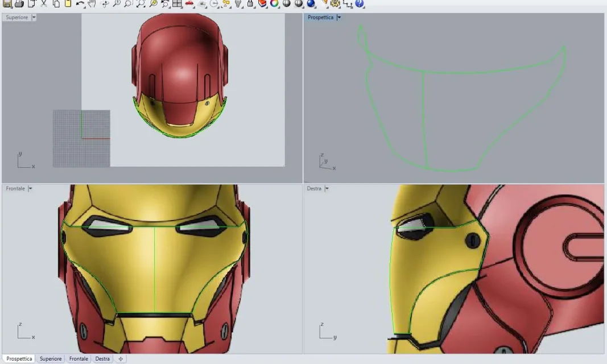
Task: Click the color wheel icon
Action: tap(274, 4)
